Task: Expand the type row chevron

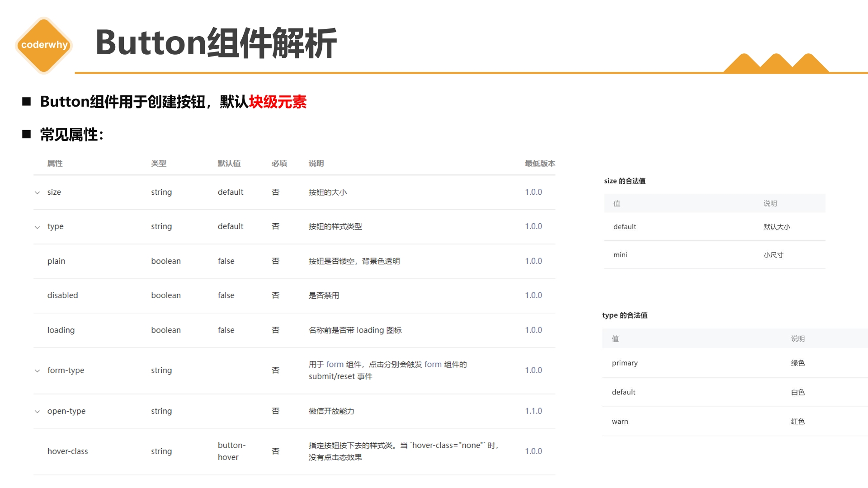Action: [38, 227]
